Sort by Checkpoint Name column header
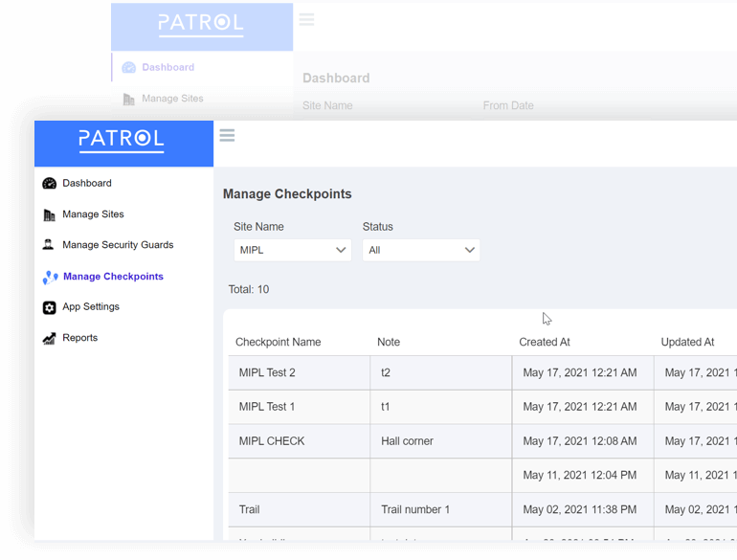 (x=278, y=342)
